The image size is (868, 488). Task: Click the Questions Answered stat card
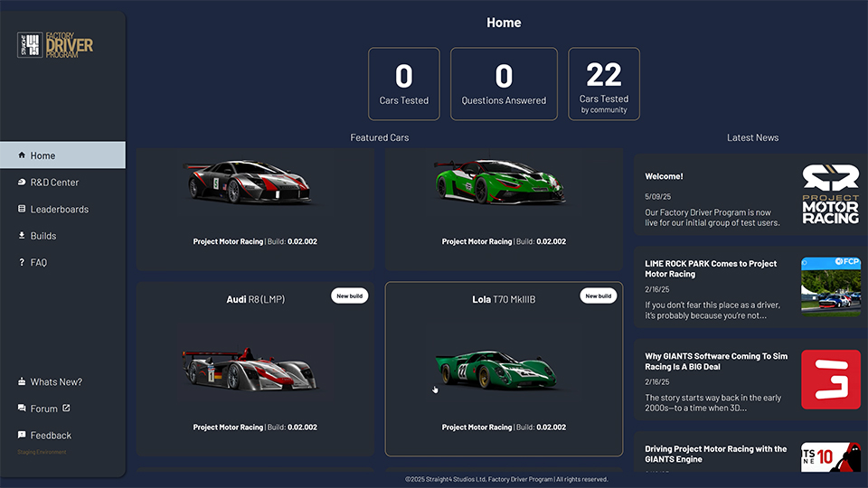point(504,83)
